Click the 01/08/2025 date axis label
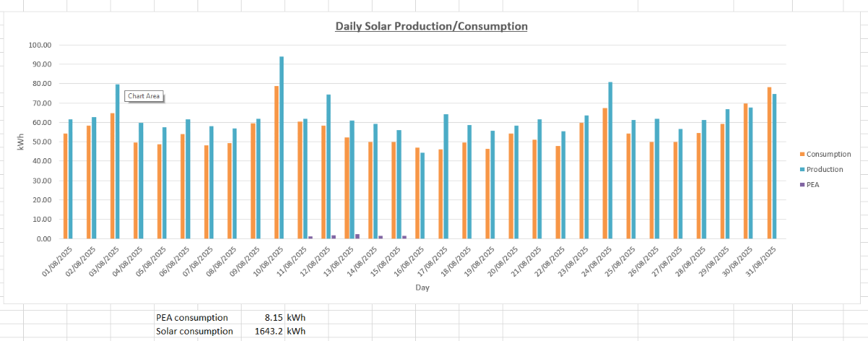Screen dimensions: 868x341 coord(58,262)
